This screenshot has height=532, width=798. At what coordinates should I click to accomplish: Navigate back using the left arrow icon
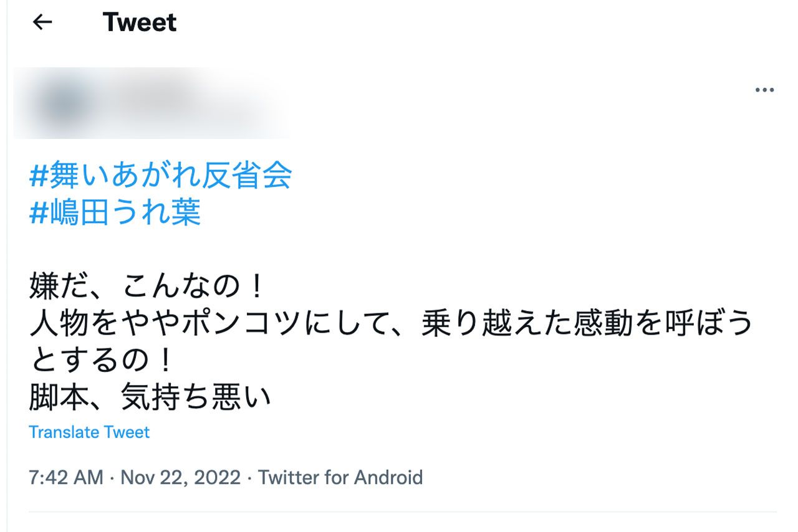pyautogui.click(x=41, y=22)
